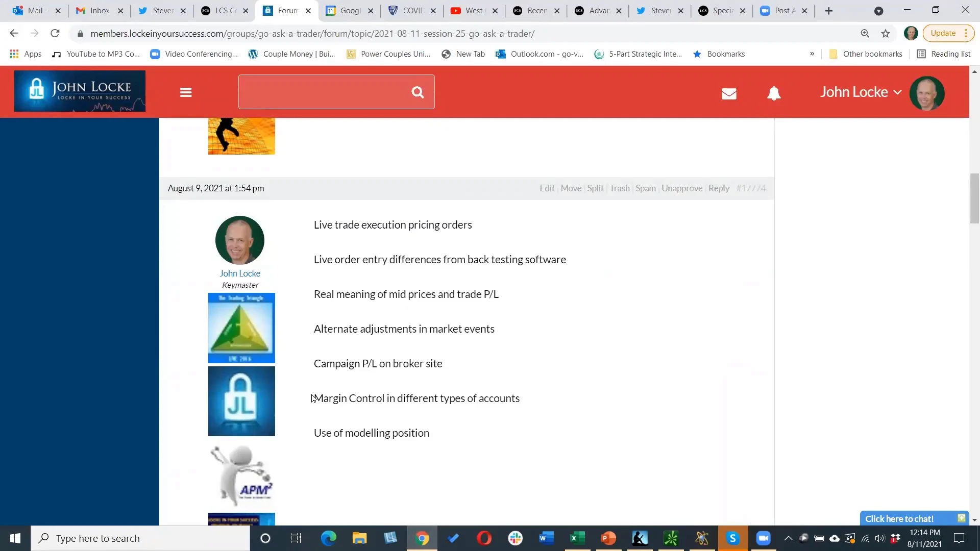Click the APM badge image
The image size is (980, 551).
point(241,475)
